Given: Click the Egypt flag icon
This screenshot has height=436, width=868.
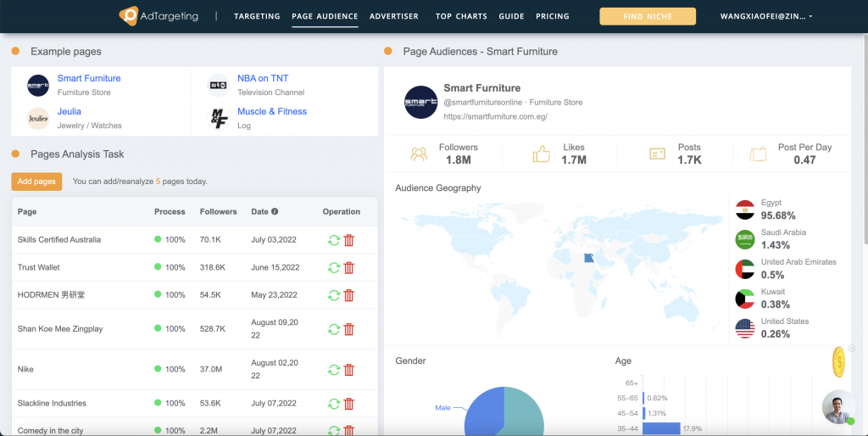Looking at the screenshot, I should [x=745, y=210].
